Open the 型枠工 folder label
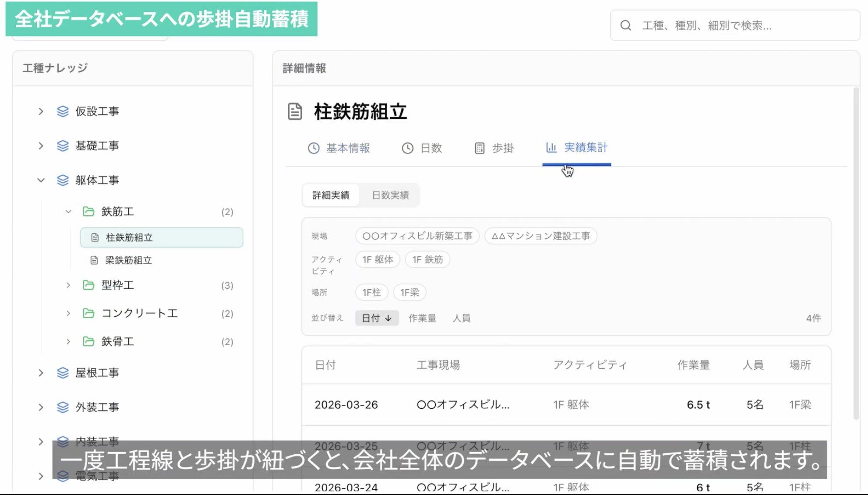The height and width of the screenshot is (495, 868). click(x=117, y=285)
